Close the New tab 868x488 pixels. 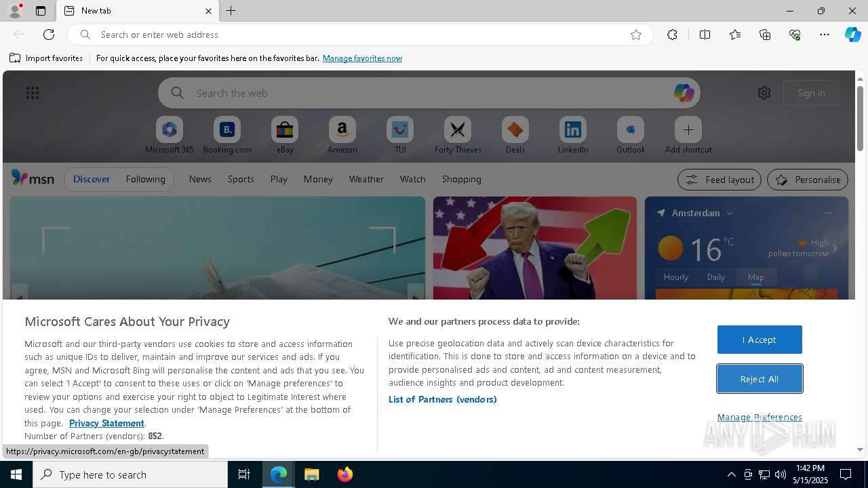208,11
